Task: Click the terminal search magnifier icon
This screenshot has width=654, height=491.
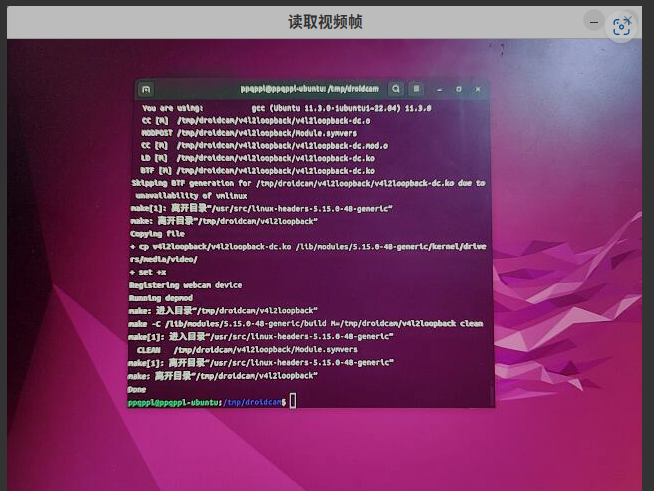Action: click(395, 89)
